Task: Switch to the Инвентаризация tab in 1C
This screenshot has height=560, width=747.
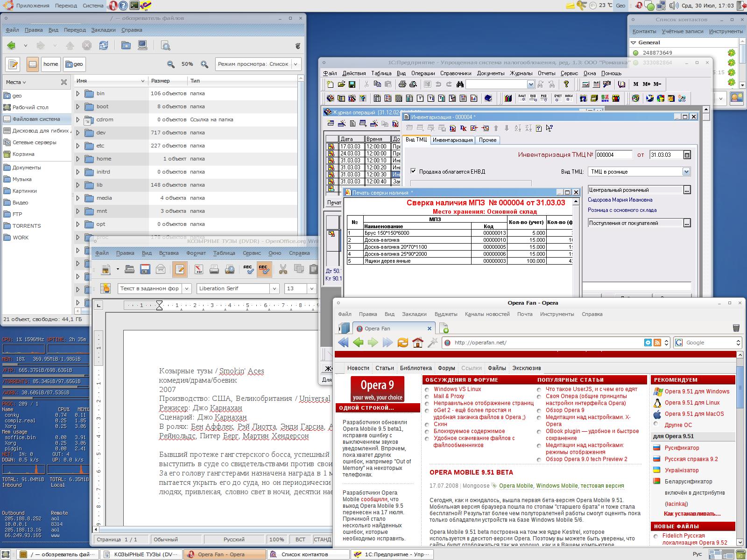Action: (x=452, y=140)
